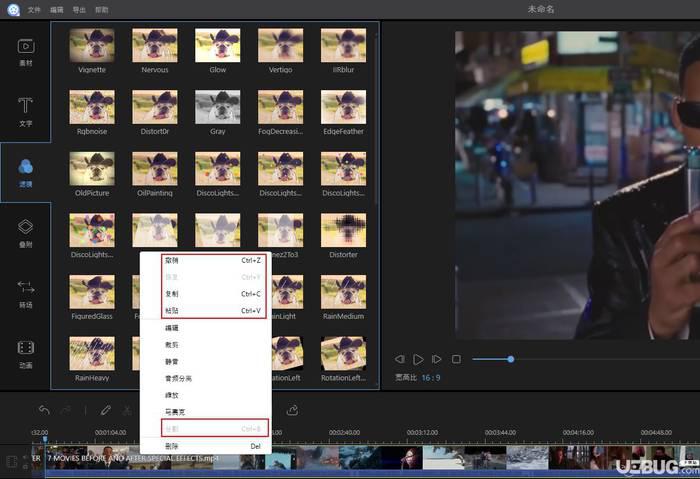
Task: Play the preview video
Action: [418, 359]
